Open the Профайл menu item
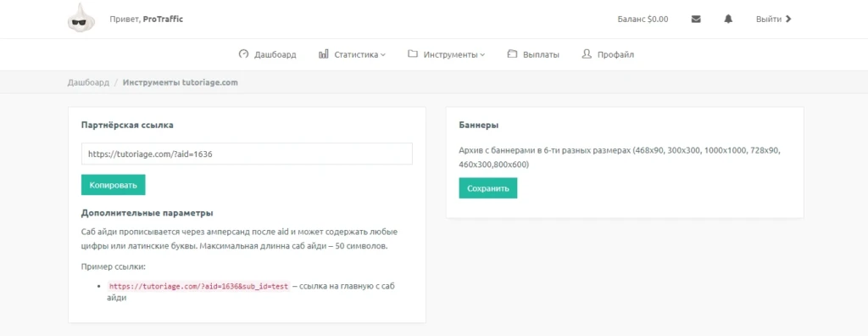 click(608, 54)
